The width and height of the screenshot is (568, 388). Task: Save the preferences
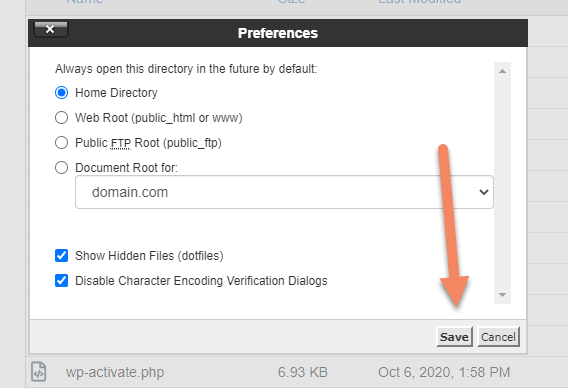[454, 337]
